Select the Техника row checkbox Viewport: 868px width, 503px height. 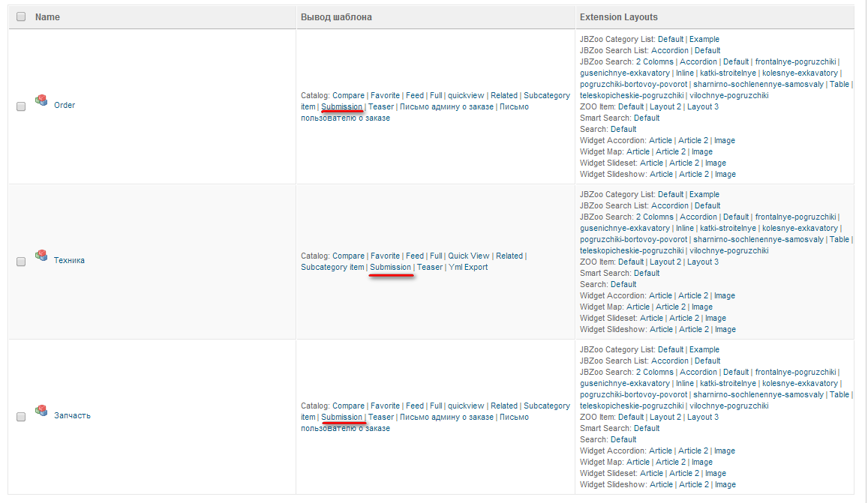point(21,262)
